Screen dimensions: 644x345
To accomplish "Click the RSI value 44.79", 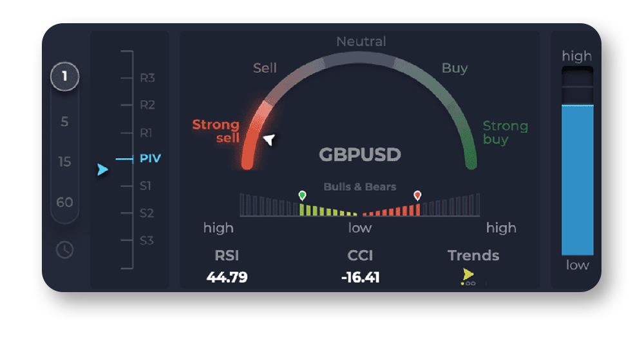I will 227,278.
